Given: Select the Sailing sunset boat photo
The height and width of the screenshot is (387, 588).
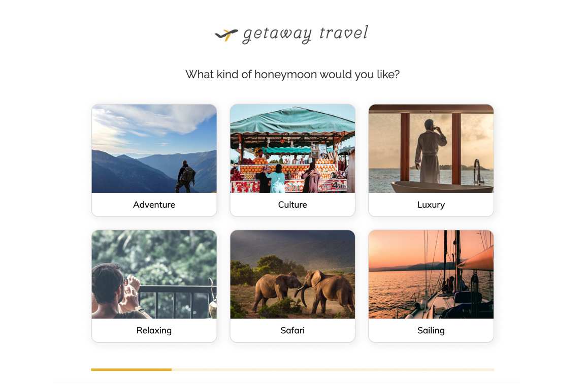Looking at the screenshot, I should coord(431,274).
